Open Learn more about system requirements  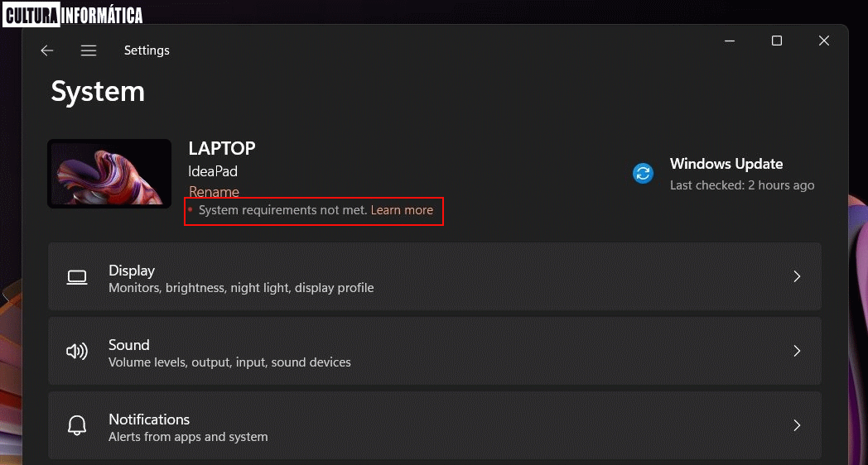(x=402, y=210)
